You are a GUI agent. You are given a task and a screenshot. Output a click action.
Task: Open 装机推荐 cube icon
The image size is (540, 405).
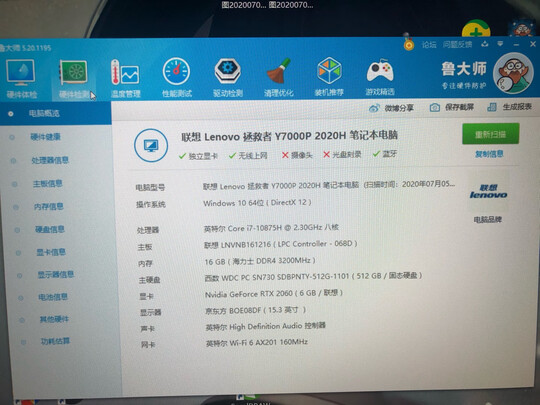(x=329, y=77)
